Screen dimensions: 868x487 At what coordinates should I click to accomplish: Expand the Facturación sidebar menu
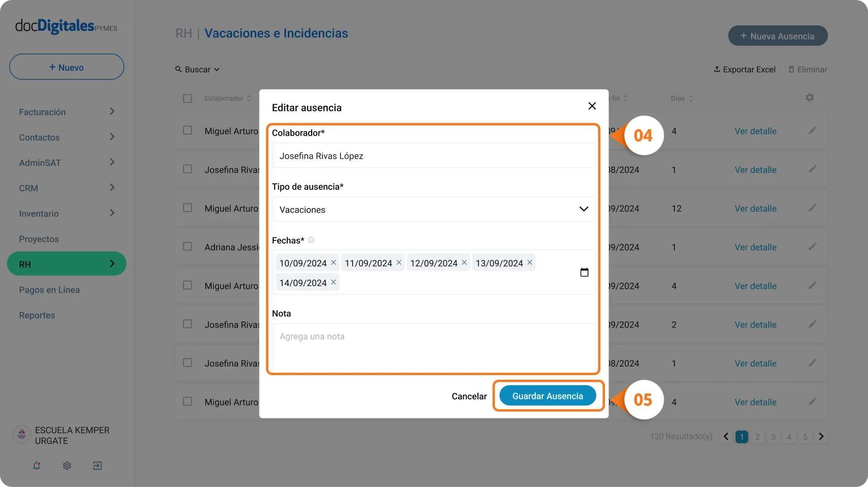(x=67, y=112)
